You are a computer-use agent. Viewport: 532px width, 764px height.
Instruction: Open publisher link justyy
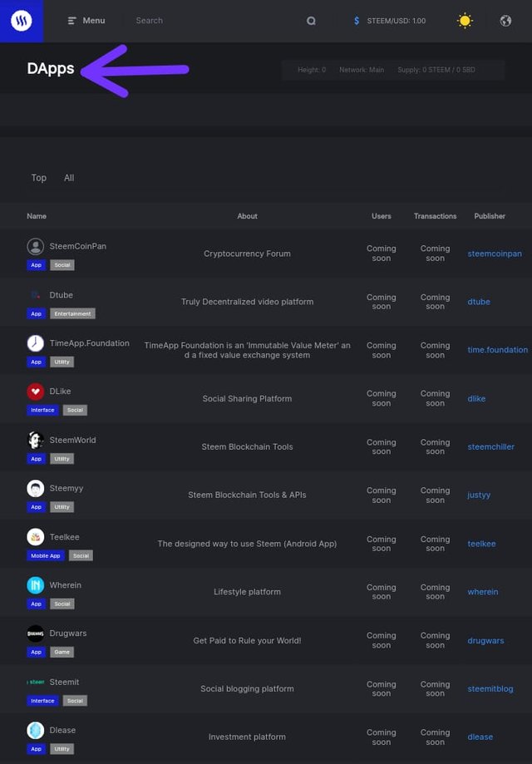[x=479, y=495]
